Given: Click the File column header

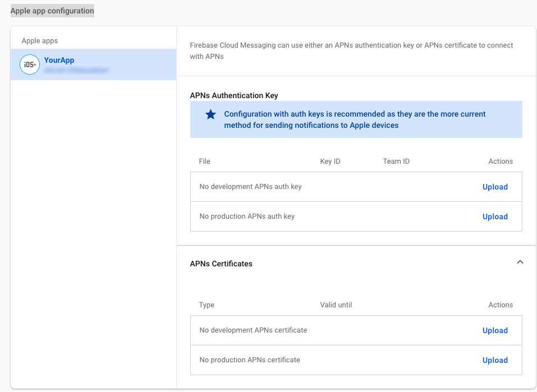Looking at the screenshot, I should (x=204, y=161).
